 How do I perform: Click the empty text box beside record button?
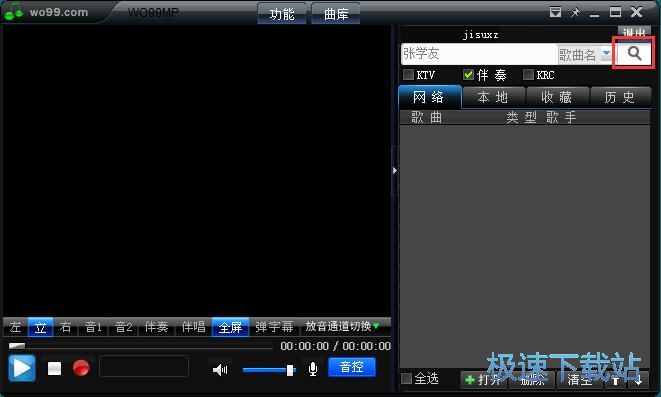point(144,366)
